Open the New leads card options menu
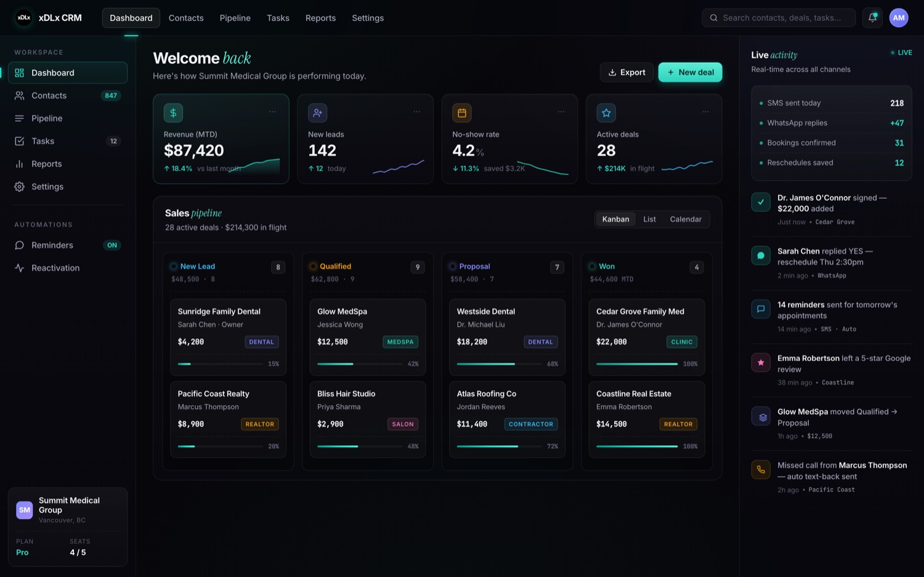 (x=417, y=111)
